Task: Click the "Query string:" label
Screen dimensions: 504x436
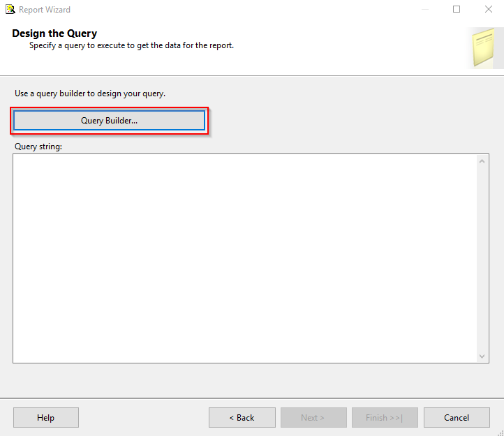Action: [38, 146]
